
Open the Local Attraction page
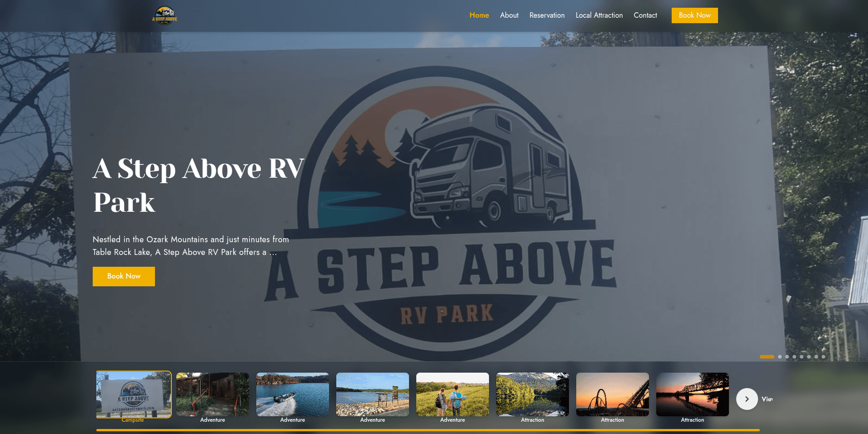pyautogui.click(x=599, y=15)
